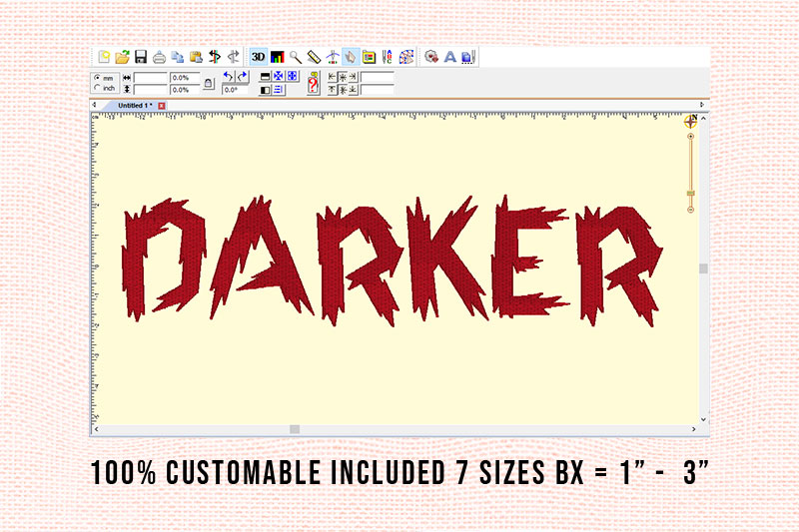This screenshot has width=799, height=532.
Task: Open the blue letter A text tool
Action: pyautogui.click(x=450, y=57)
